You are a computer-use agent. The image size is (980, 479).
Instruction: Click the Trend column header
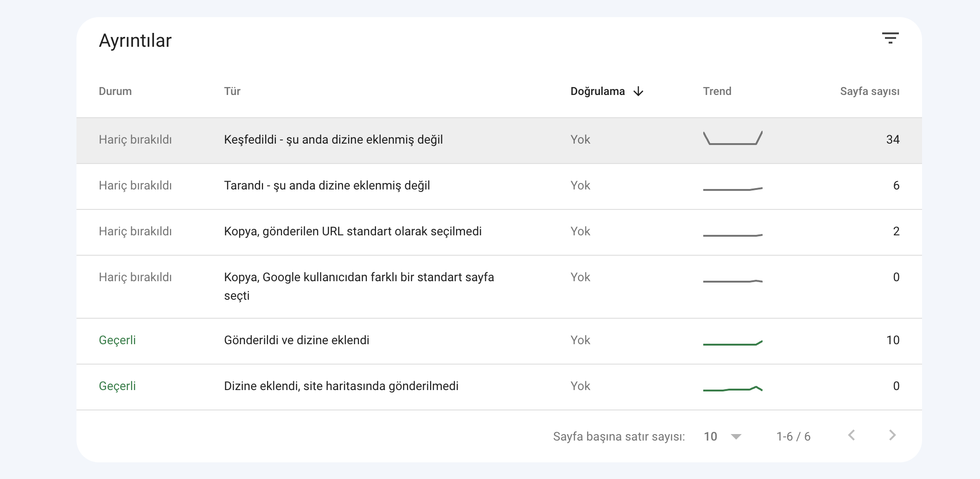click(717, 91)
